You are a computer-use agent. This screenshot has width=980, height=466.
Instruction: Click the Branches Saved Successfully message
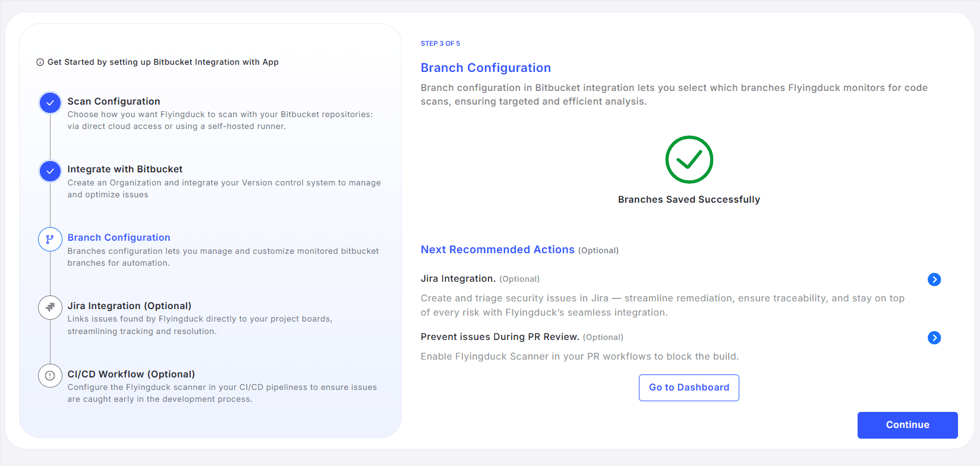[689, 200]
